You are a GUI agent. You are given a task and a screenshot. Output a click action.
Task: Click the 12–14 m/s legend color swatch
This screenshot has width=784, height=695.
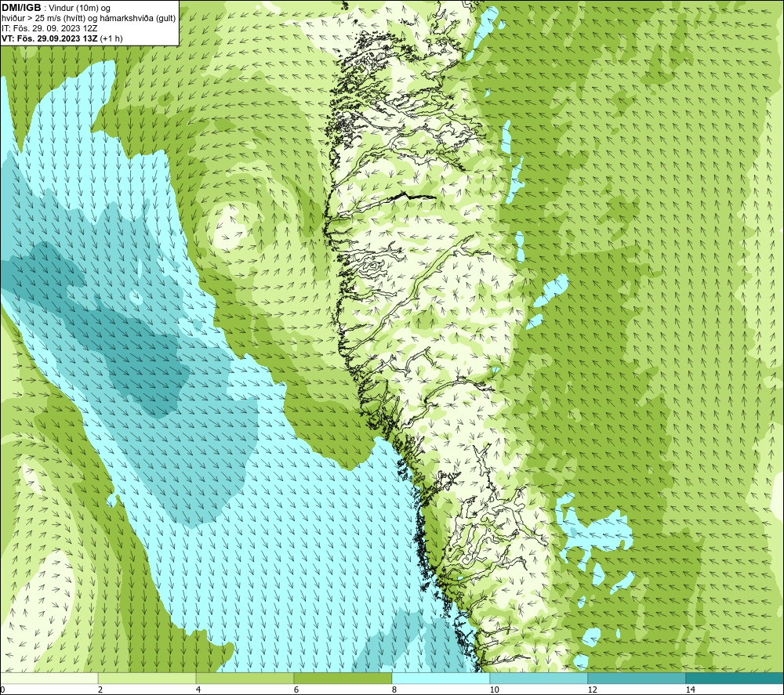637,678
